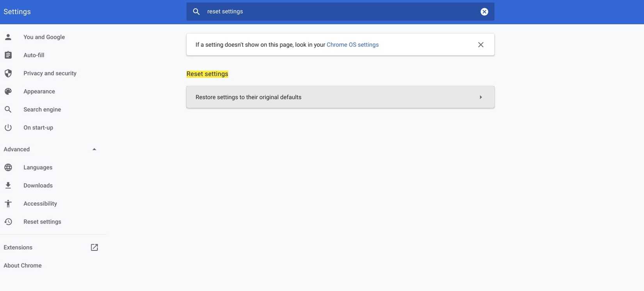
Task: Open the Chrome OS settings link
Action: pos(352,44)
